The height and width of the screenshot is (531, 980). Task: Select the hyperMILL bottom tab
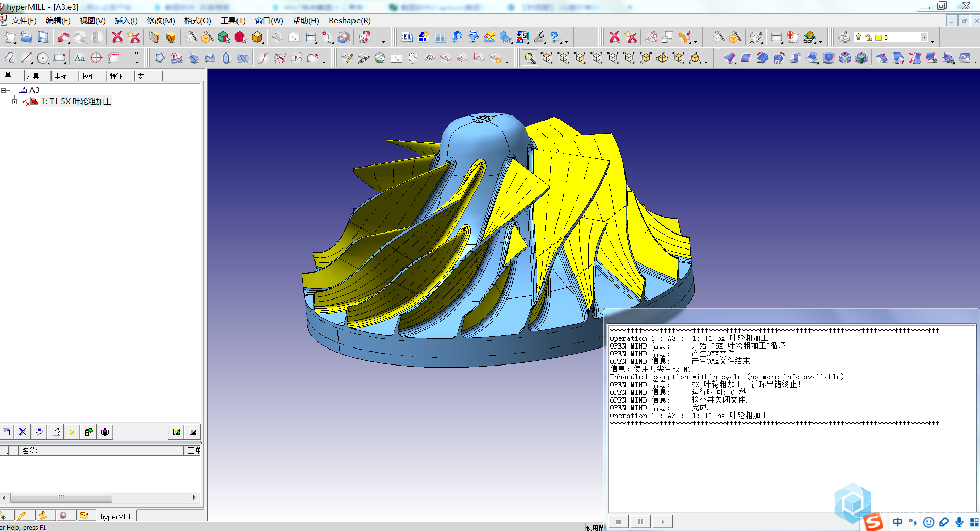click(x=116, y=517)
